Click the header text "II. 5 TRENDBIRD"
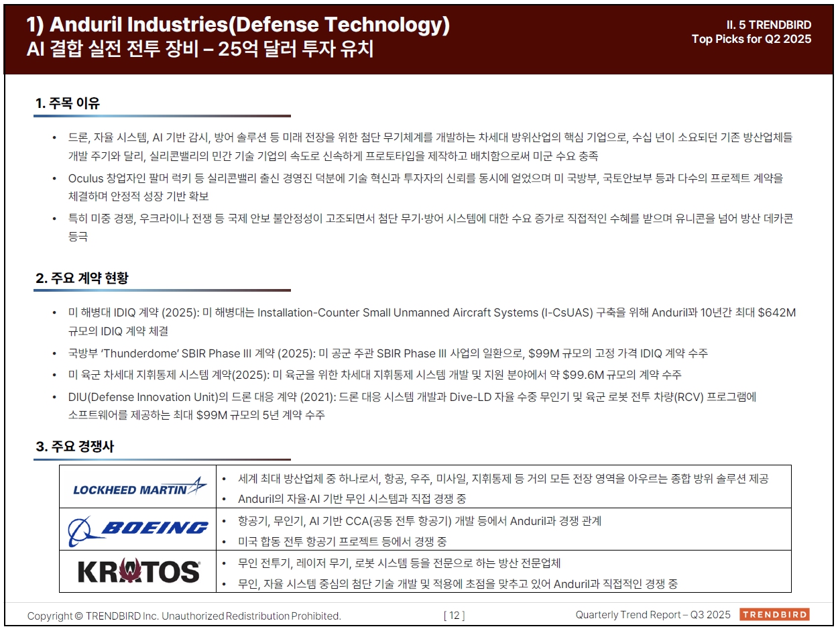 click(x=769, y=25)
